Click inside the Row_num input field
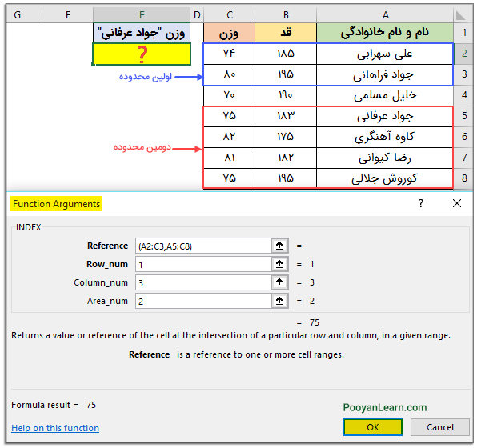This screenshot has height=448, width=481. coord(203,264)
